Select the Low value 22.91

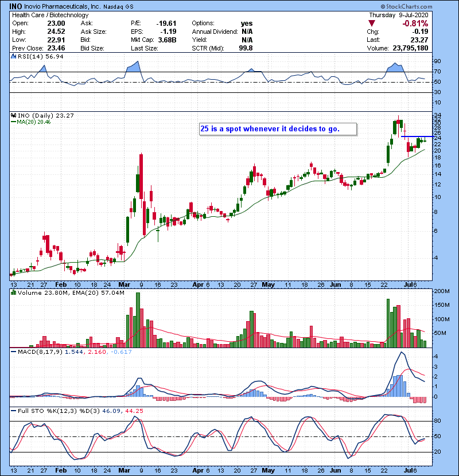pyautogui.click(x=56, y=40)
